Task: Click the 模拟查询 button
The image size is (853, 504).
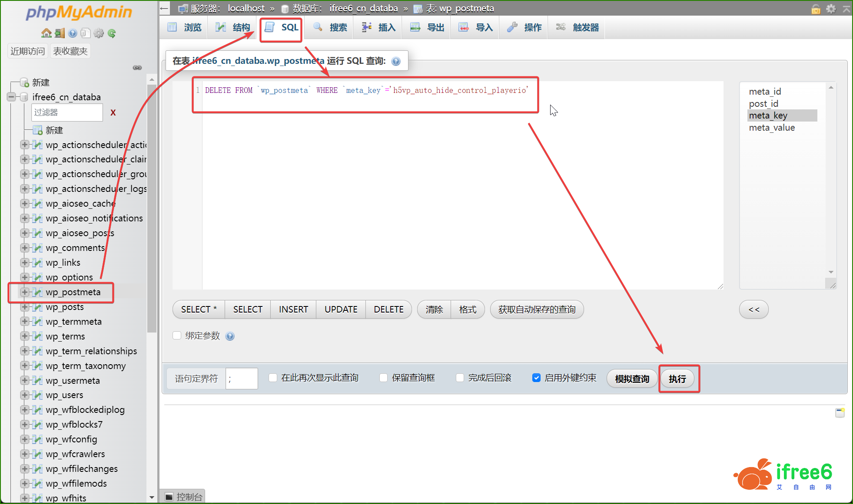Action: 632,379
